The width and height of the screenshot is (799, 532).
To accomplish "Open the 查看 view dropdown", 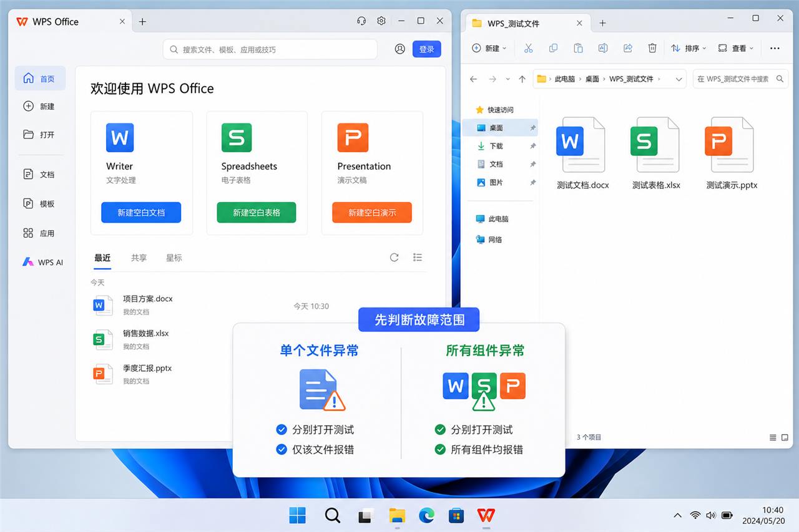I will tap(736, 48).
